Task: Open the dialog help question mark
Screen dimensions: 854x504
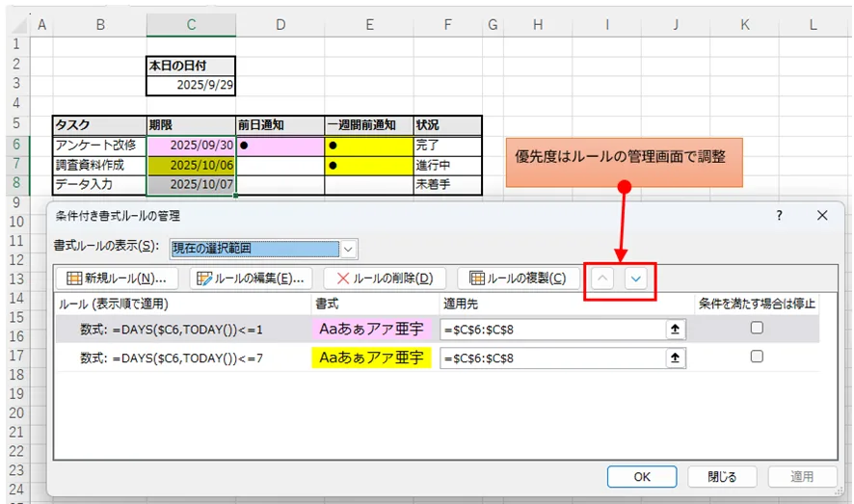Action: click(x=779, y=216)
